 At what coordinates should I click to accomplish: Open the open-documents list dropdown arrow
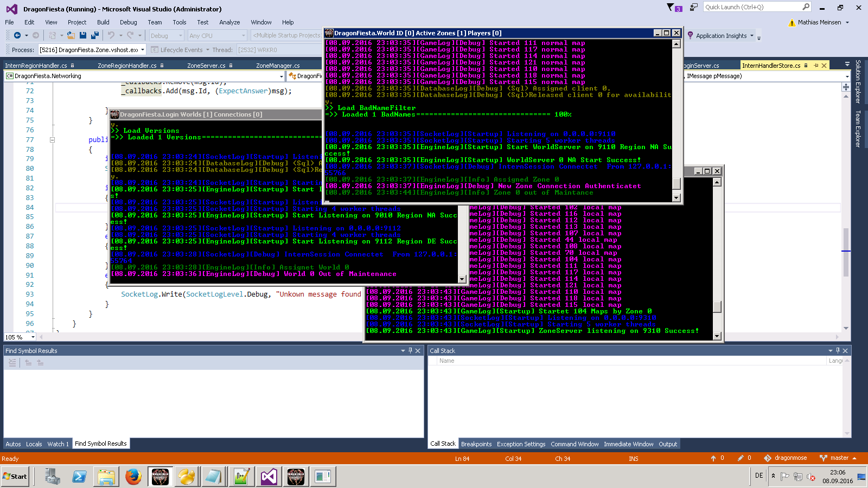pyautogui.click(x=847, y=65)
